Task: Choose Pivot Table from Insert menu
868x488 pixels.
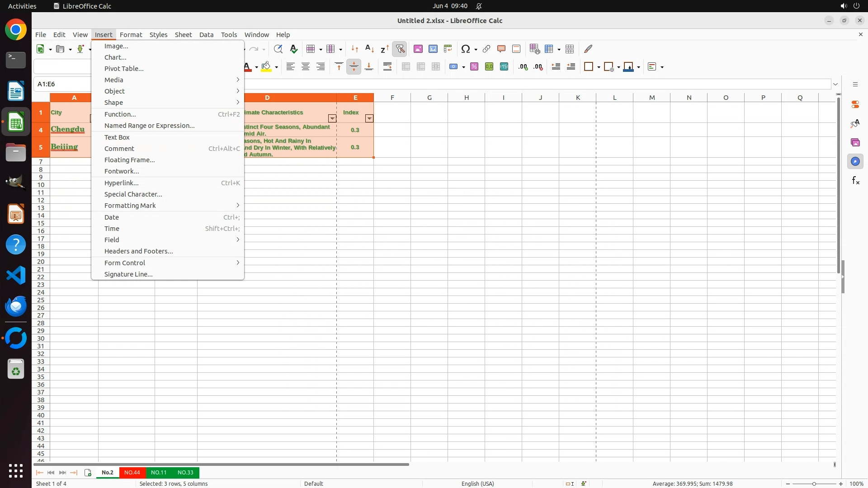Action: click(124, 69)
